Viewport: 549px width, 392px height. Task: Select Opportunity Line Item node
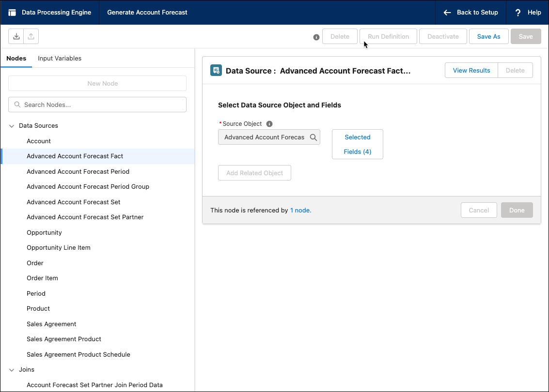[x=98, y=248]
